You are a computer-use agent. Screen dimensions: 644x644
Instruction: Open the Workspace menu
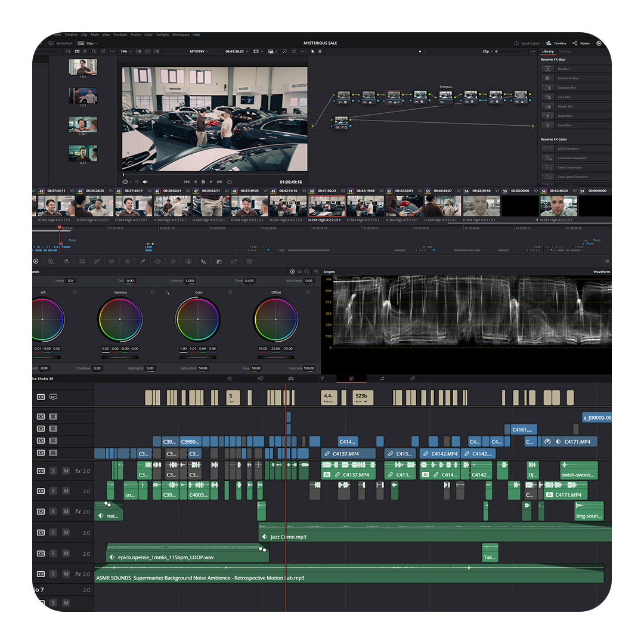pyautogui.click(x=181, y=35)
